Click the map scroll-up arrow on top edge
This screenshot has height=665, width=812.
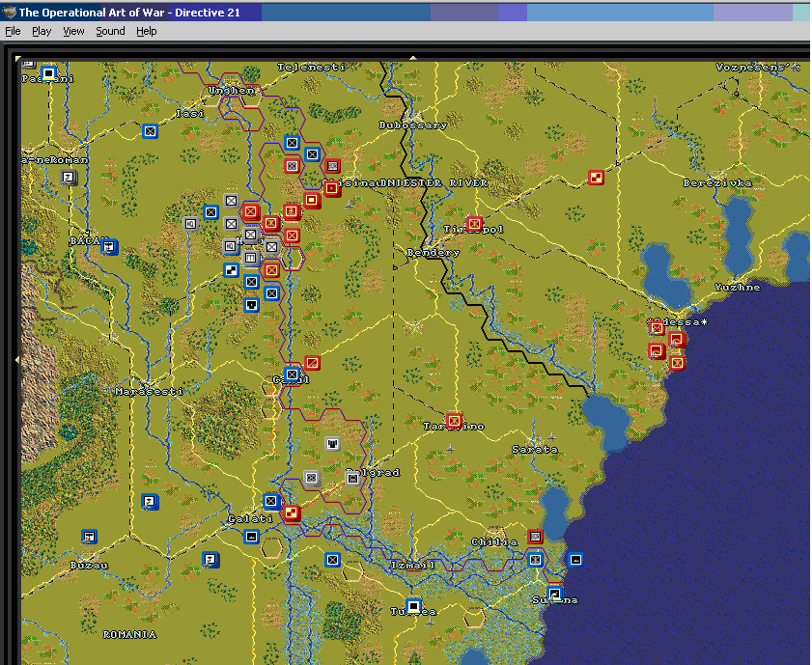coord(412,58)
